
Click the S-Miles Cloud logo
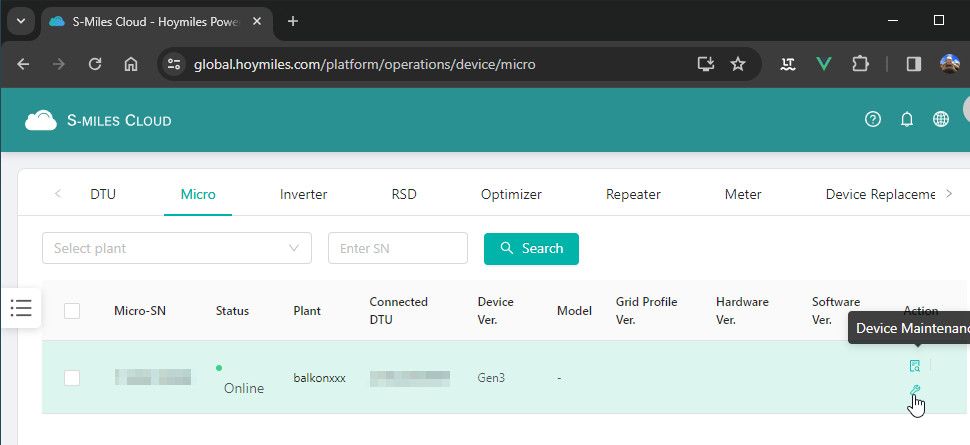[98, 120]
